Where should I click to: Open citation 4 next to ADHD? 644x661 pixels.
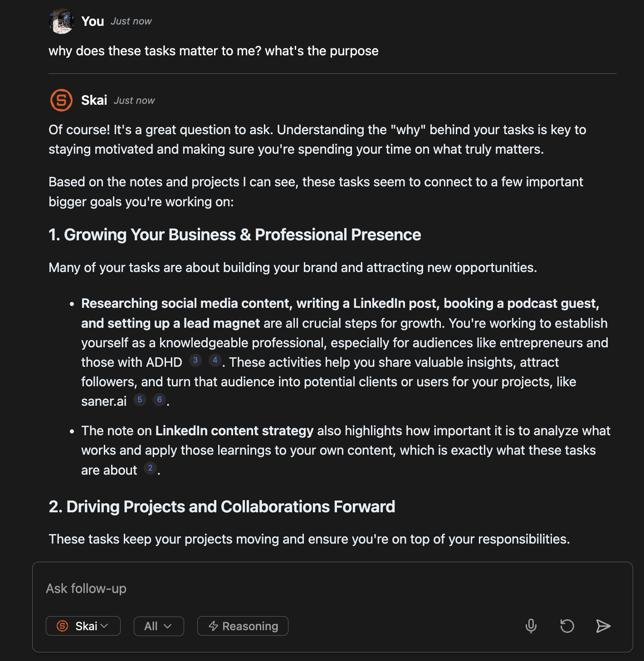click(x=215, y=360)
